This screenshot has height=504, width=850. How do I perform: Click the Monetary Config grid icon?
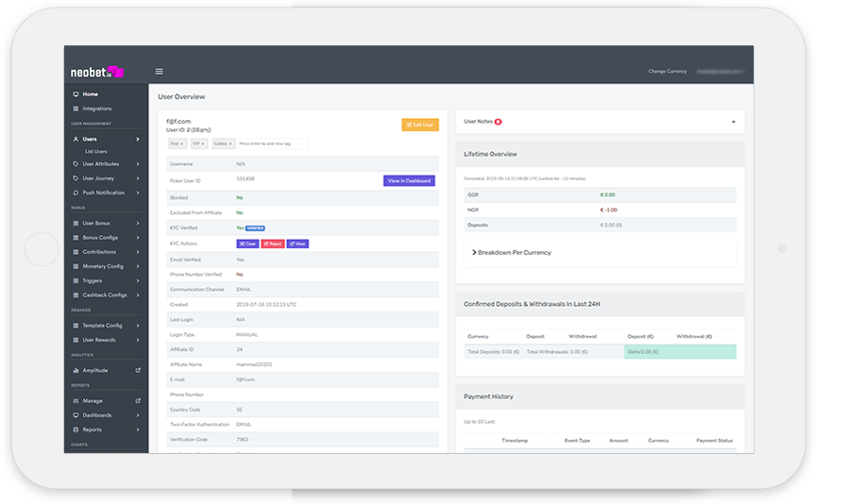[76, 267]
